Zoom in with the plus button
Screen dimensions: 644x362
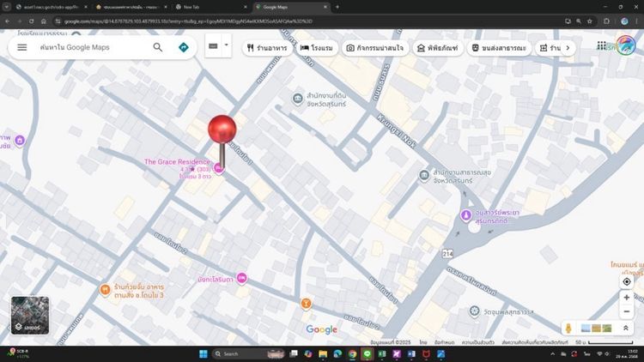626,298
